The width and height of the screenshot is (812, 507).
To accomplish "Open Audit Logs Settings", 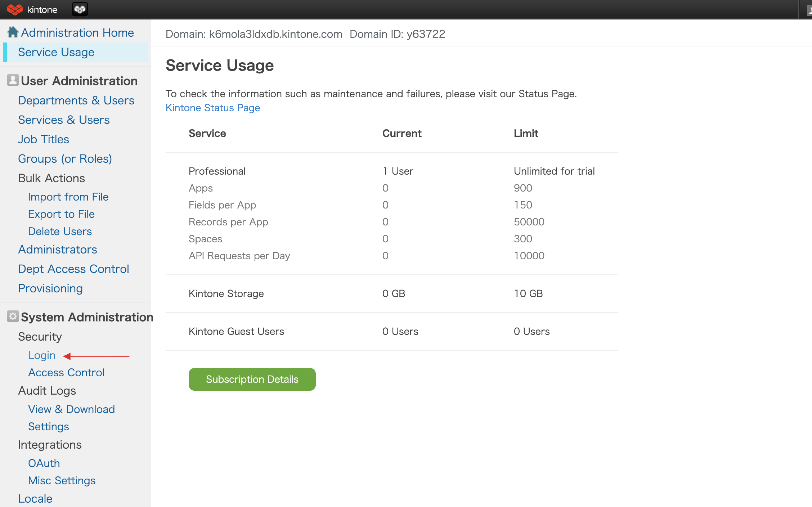I will pyautogui.click(x=49, y=427).
